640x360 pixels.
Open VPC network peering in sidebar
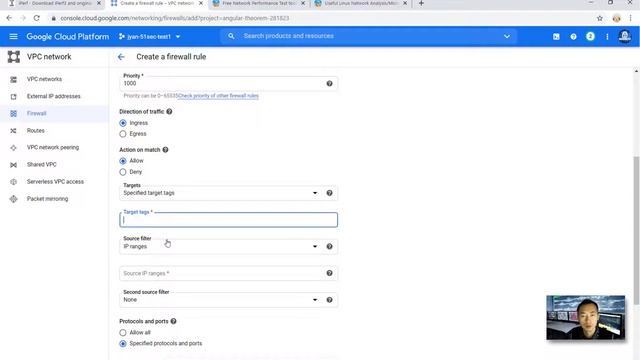(x=53, y=147)
